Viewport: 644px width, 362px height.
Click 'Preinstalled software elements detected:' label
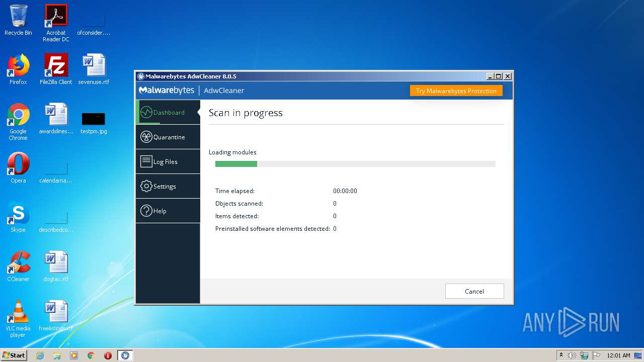point(273,229)
